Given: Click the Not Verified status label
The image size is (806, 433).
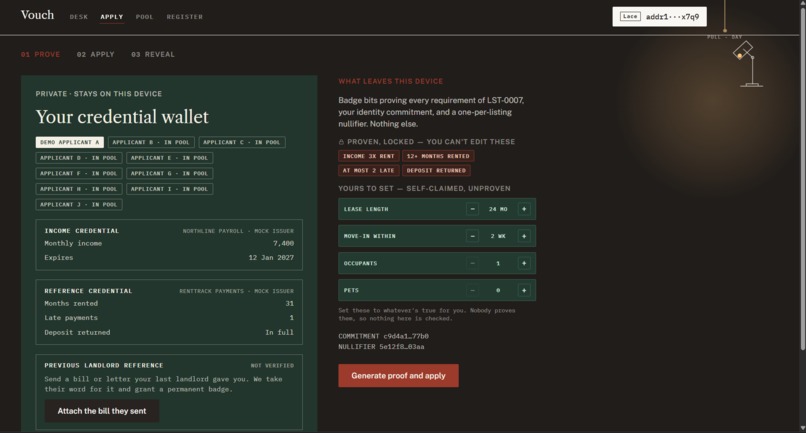Looking at the screenshot, I should pos(272,366).
